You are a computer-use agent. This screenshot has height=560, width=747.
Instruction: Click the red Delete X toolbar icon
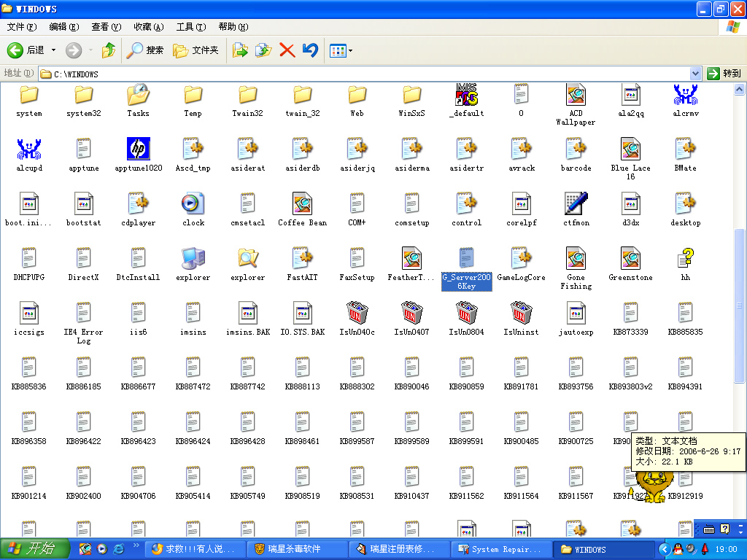point(287,50)
